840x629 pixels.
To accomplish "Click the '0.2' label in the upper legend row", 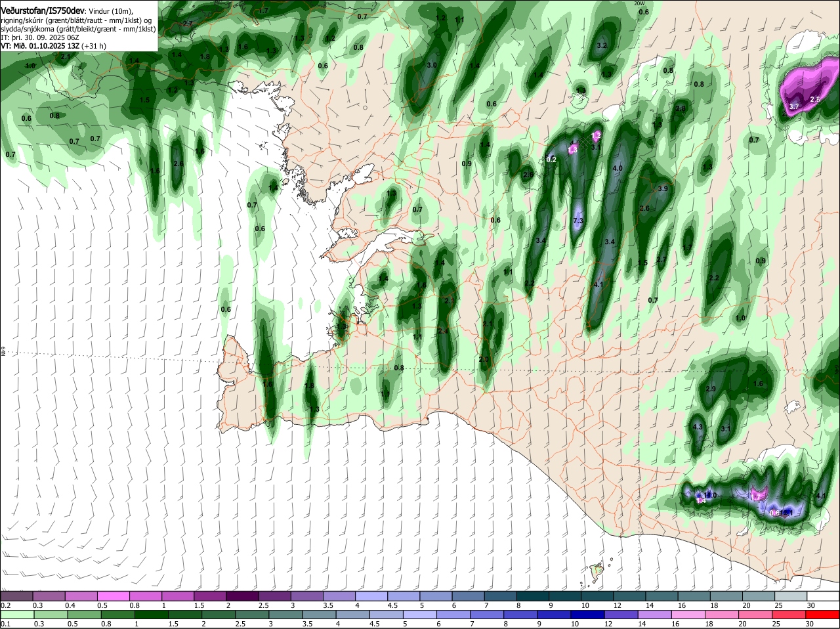I will coord(5,605).
